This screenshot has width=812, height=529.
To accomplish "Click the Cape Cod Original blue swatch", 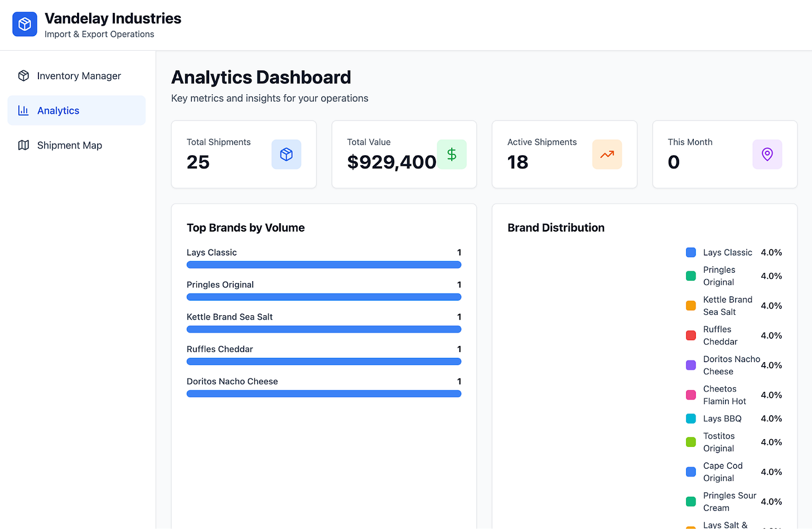I will (690, 472).
